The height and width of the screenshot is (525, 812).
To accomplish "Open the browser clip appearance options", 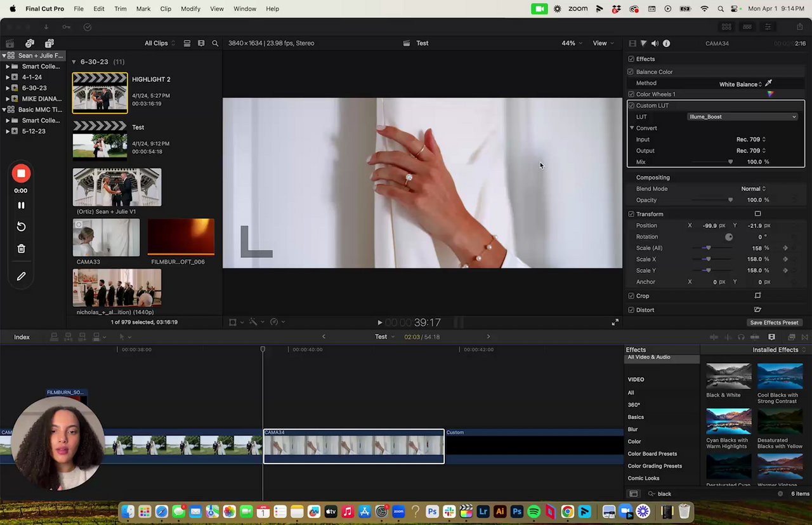I will coord(201,43).
